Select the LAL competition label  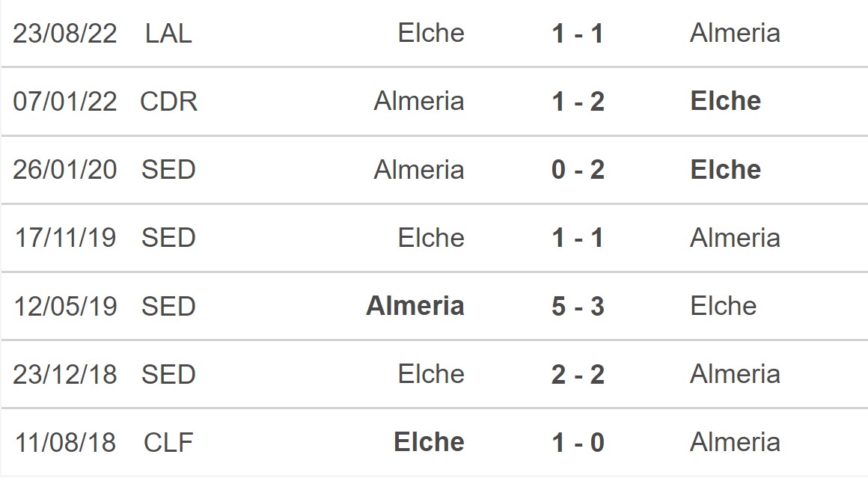pos(168,33)
